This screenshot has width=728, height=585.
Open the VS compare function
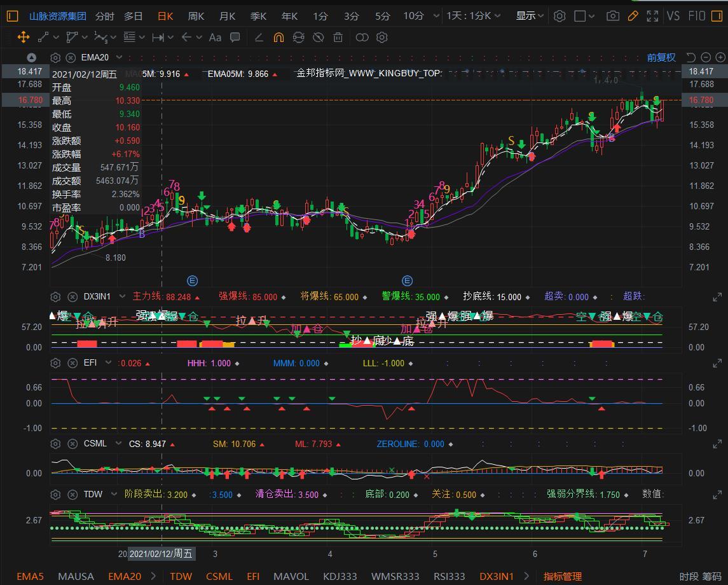tap(673, 17)
